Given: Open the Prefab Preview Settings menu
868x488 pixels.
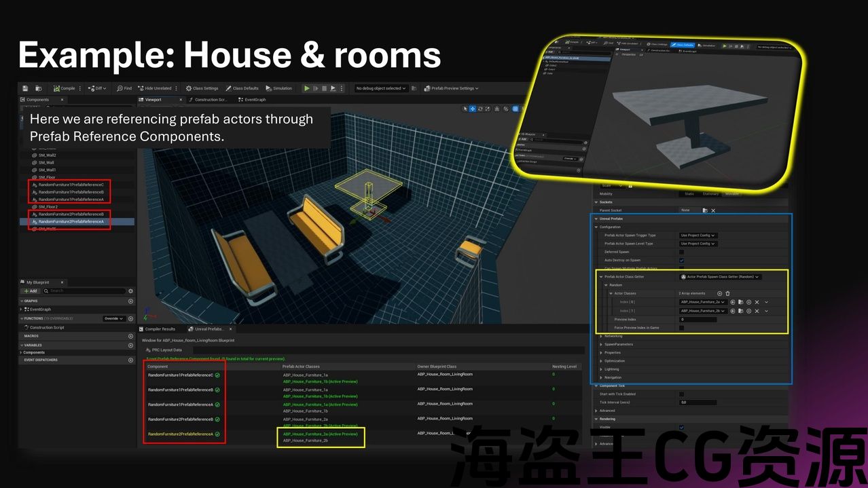Looking at the screenshot, I should 451,88.
